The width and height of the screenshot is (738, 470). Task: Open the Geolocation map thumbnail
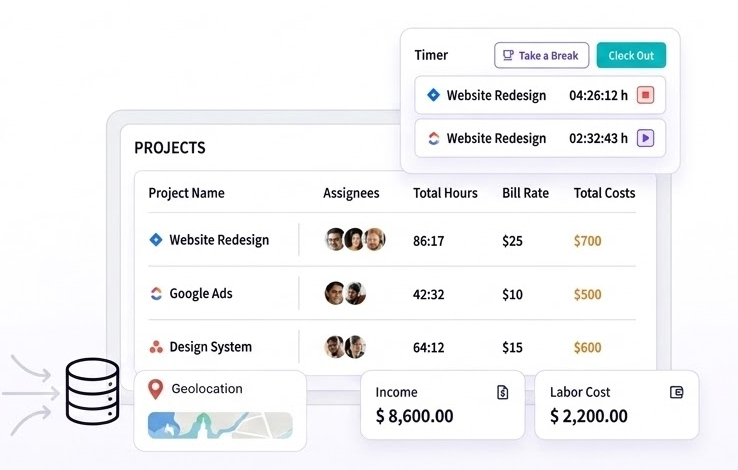(x=220, y=425)
